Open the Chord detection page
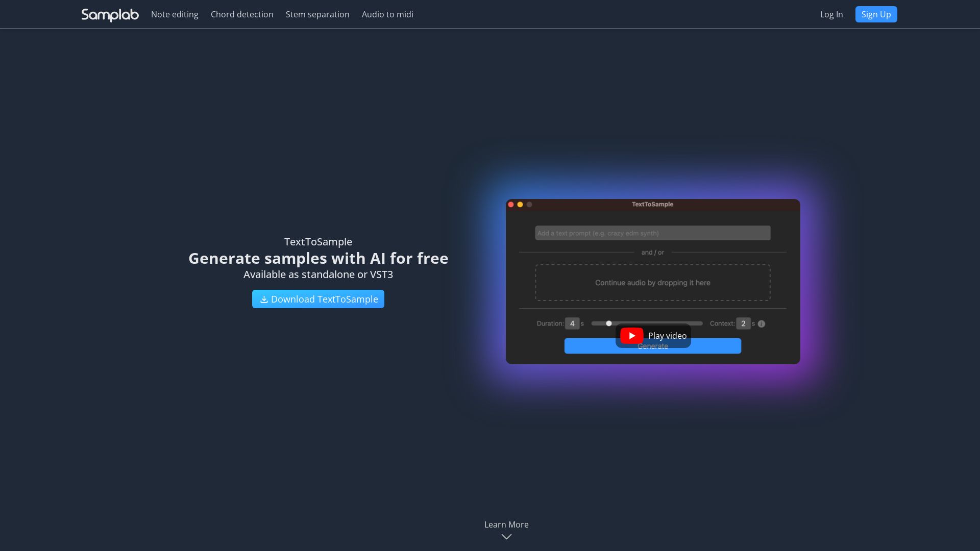 pyautogui.click(x=242, y=14)
